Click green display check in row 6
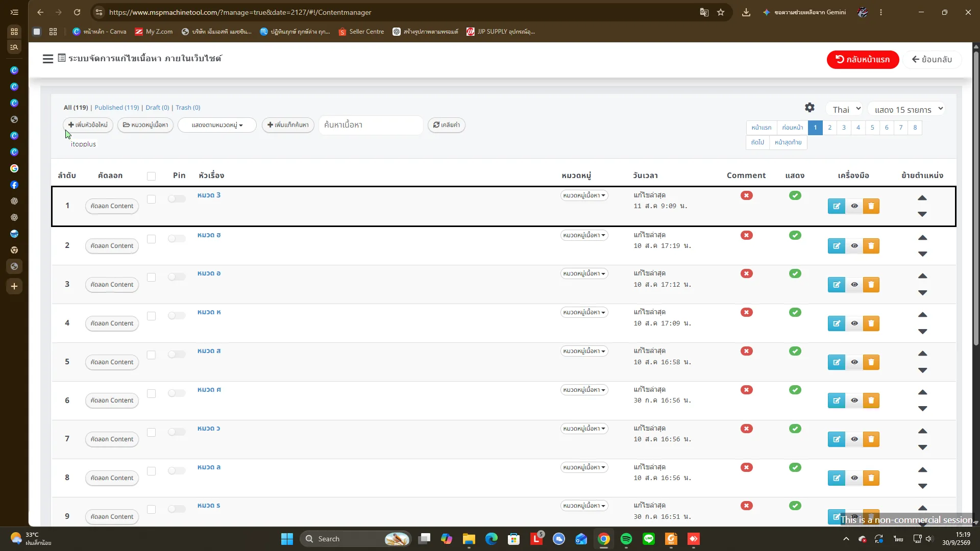Screen dimensions: 980x551 tap(795, 390)
